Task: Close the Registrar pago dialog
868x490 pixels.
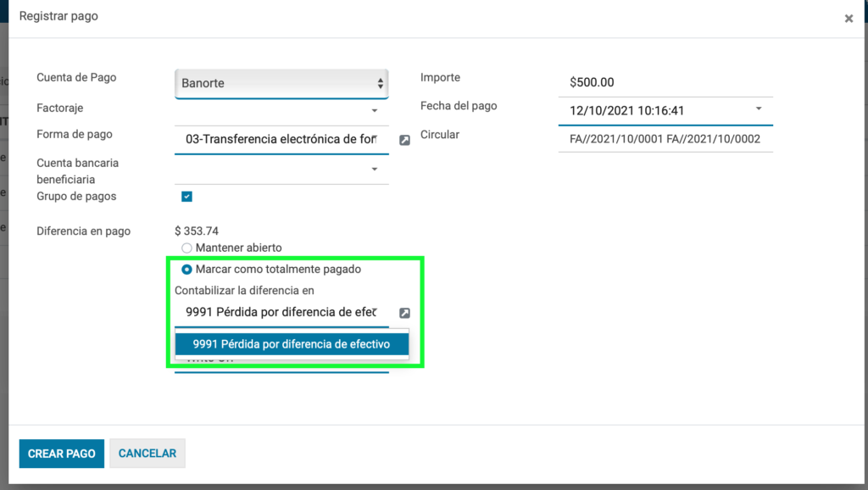Action: [x=849, y=19]
